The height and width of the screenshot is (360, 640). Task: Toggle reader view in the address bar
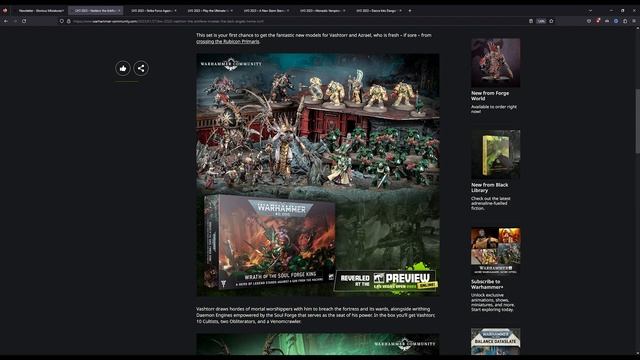pyautogui.click(x=531, y=21)
